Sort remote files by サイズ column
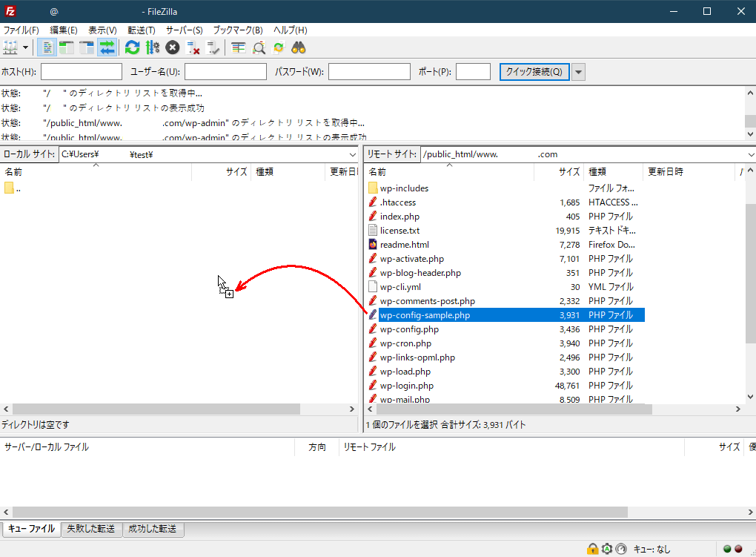 559,172
